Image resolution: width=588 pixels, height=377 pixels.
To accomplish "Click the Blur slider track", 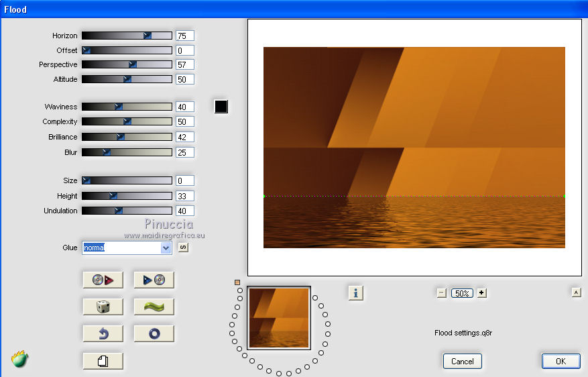I will click(127, 152).
